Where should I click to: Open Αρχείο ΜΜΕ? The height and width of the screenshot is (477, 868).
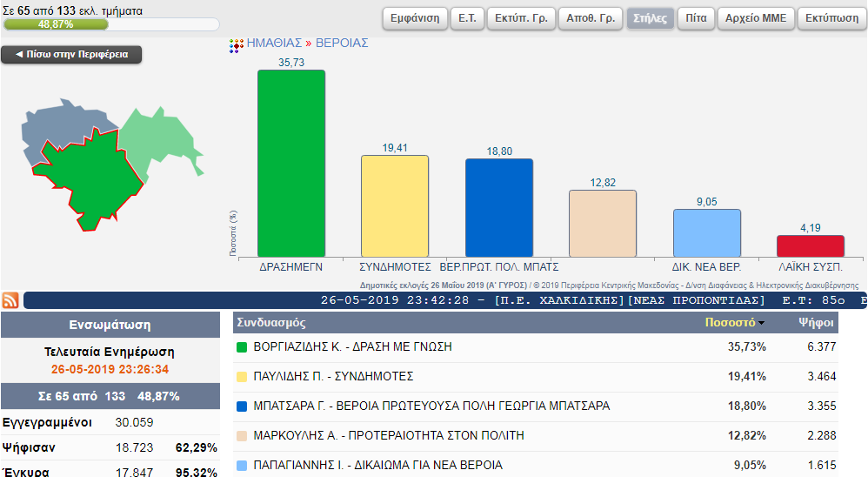coord(755,18)
